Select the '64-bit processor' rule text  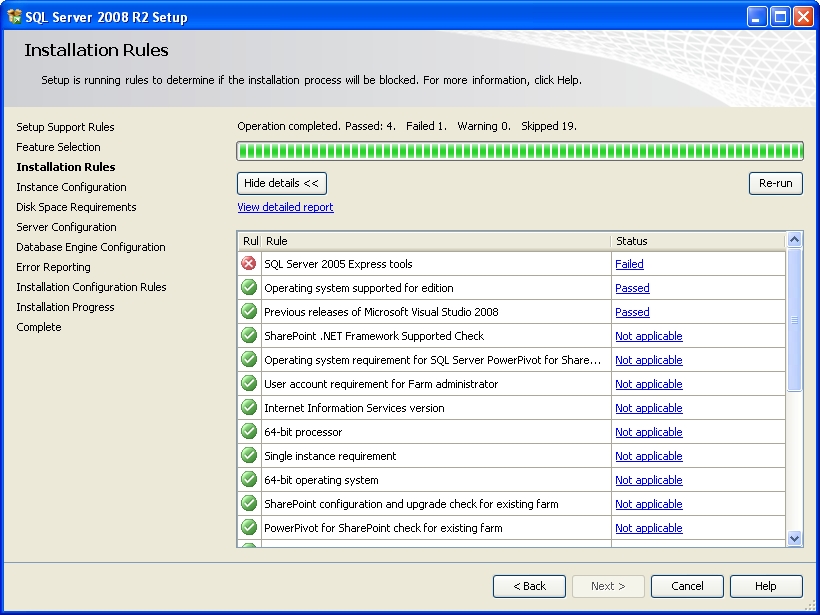pos(303,432)
